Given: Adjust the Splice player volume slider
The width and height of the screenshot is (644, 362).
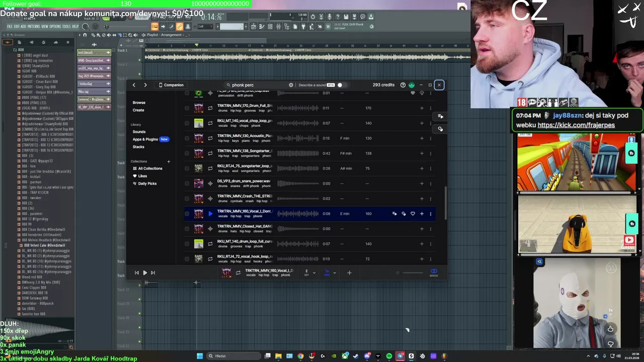Looking at the screenshot, I should (413, 273).
